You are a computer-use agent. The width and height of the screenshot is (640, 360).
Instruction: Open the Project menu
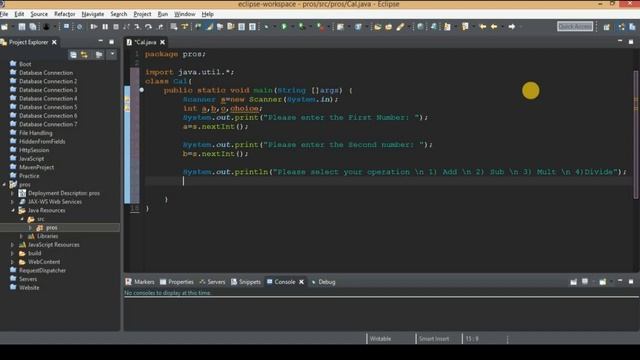(142, 14)
